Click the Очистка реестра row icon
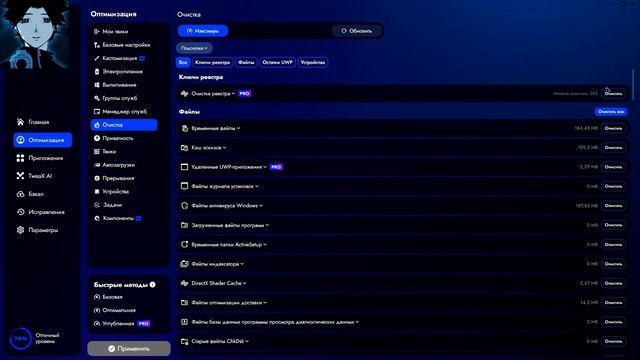640x360 pixels. [x=184, y=93]
